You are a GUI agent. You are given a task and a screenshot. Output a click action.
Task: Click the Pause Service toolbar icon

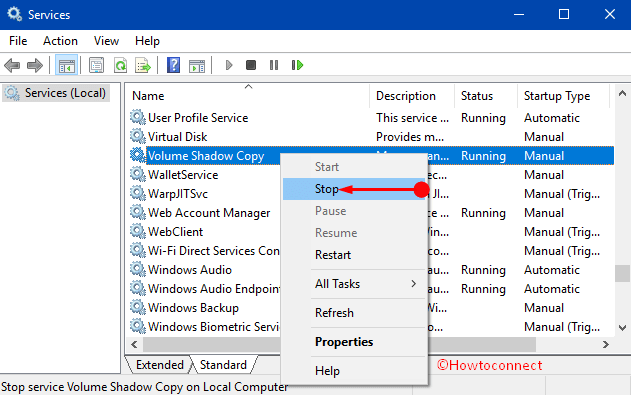point(274,65)
